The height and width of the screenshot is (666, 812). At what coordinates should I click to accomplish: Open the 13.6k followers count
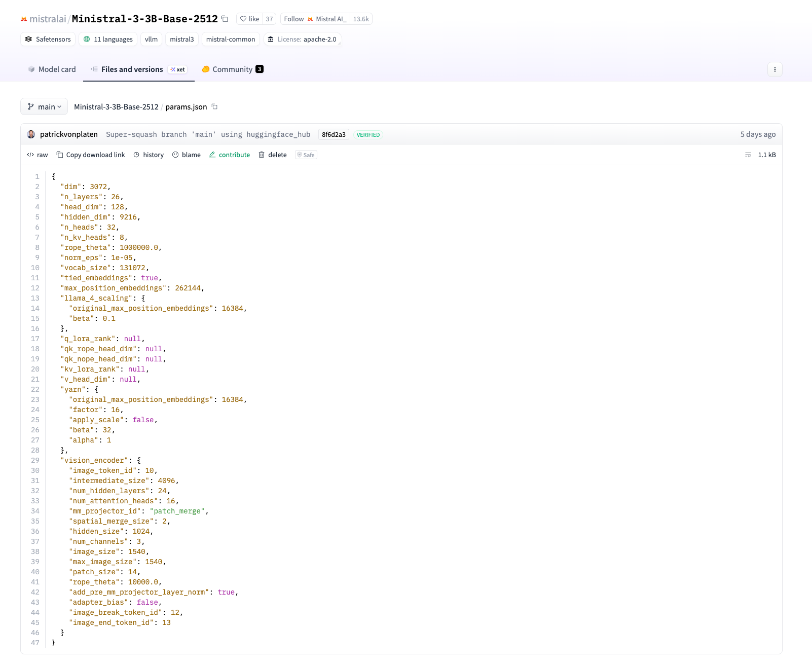361,19
